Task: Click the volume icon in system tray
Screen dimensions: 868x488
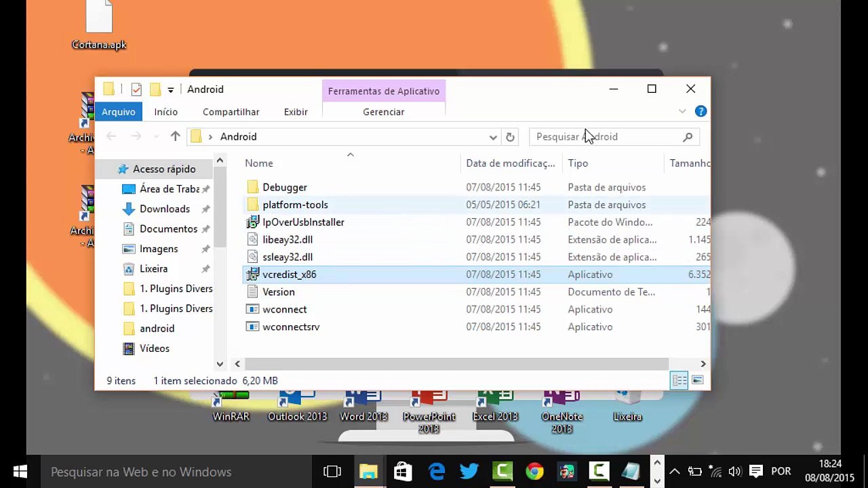Action: [x=734, y=472]
